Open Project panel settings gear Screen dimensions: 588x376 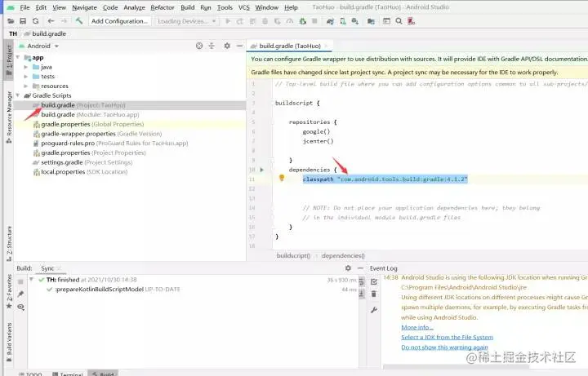227,46
